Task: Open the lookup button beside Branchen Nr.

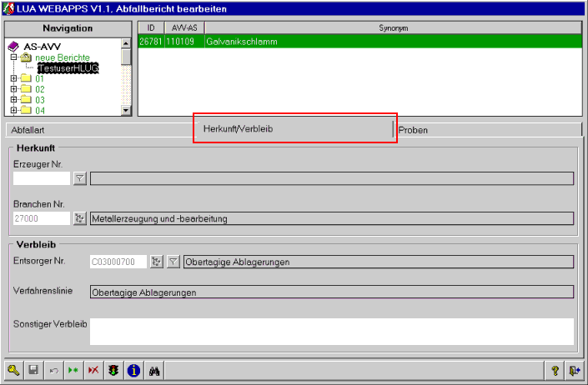Action: pos(80,218)
